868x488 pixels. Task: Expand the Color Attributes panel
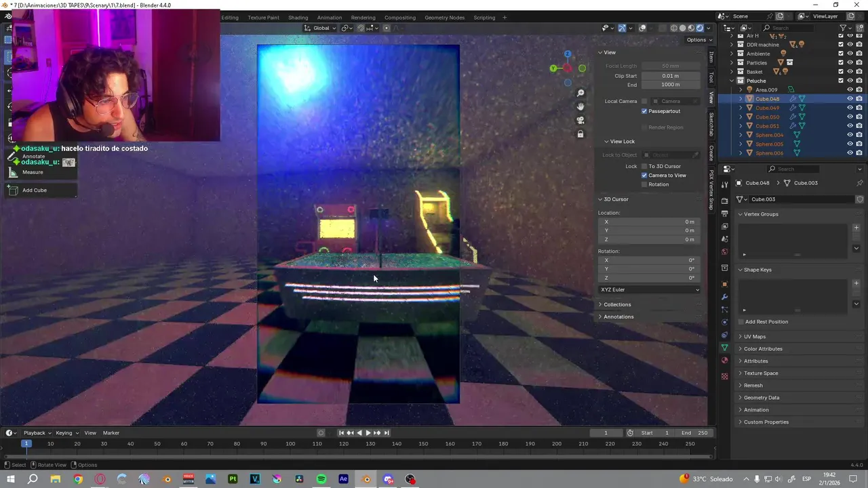click(763, 349)
